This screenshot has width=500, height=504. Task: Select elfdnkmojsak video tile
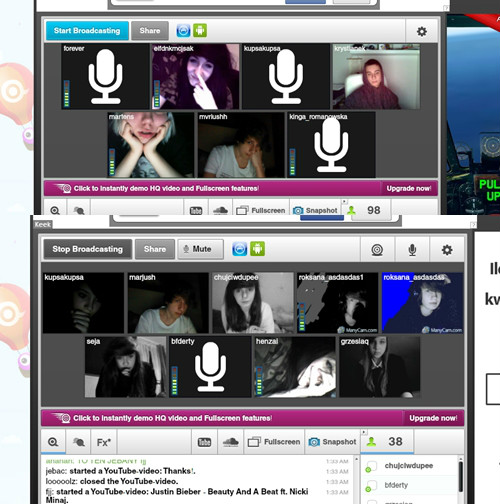pos(196,76)
